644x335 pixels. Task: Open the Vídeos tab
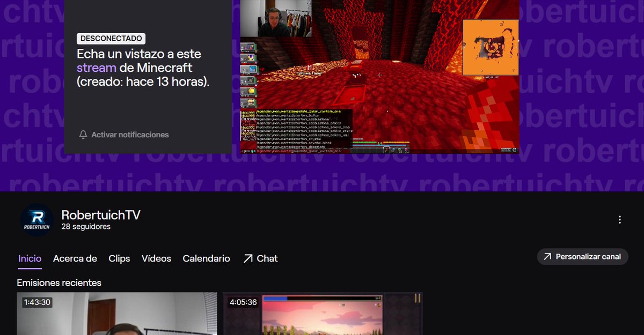point(156,258)
